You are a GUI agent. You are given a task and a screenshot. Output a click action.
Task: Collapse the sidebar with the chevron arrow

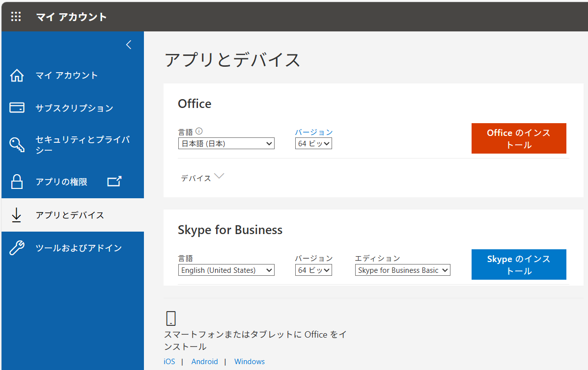[x=129, y=45]
